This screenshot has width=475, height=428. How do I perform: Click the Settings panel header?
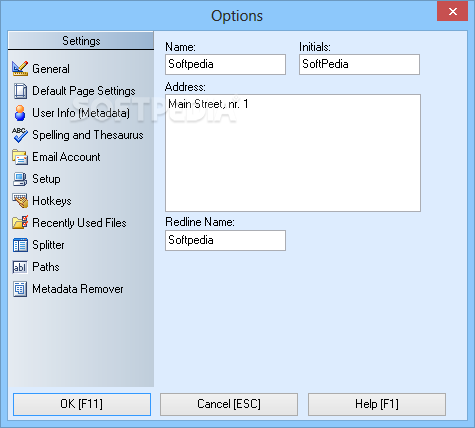(81, 41)
